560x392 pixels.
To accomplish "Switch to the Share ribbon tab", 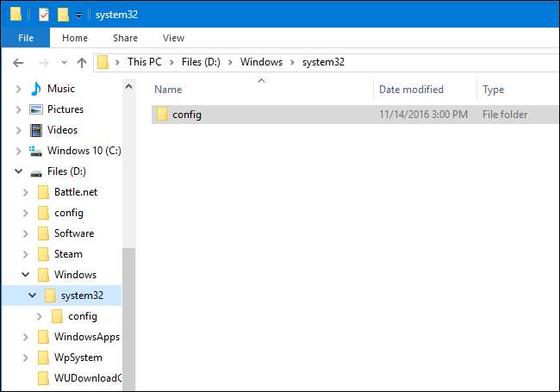I will tap(125, 38).
